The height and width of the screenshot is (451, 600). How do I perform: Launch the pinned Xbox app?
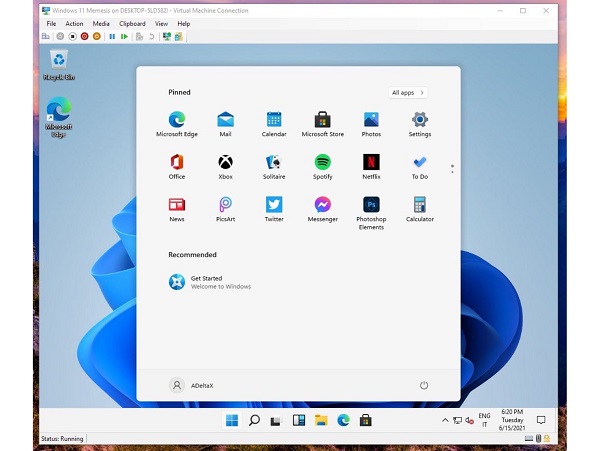225,166
